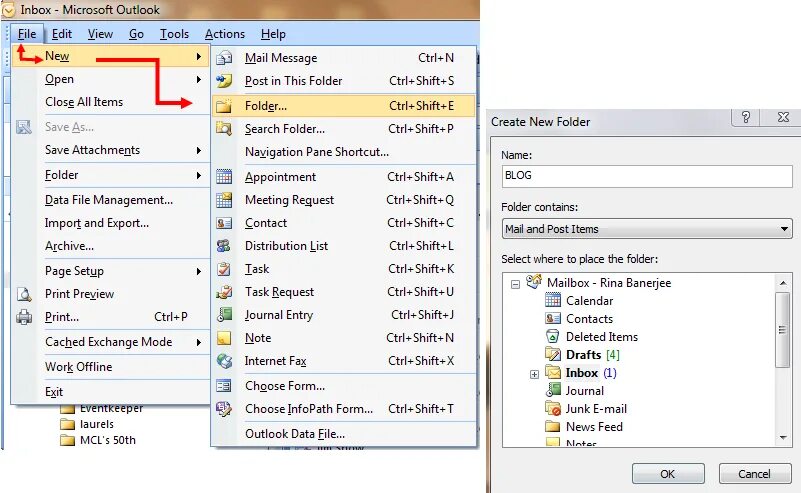Click the Journal Entry icon in submenu
This screenshot has width=801, height=493.
(224, 315)
